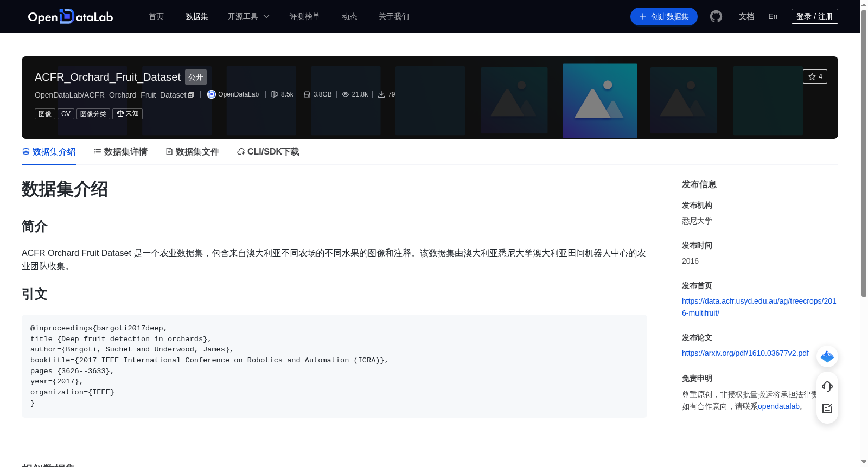The image size is (868, 467).
Task: Click the 8.5k file count icon
Action: click(x=275, y=94)
